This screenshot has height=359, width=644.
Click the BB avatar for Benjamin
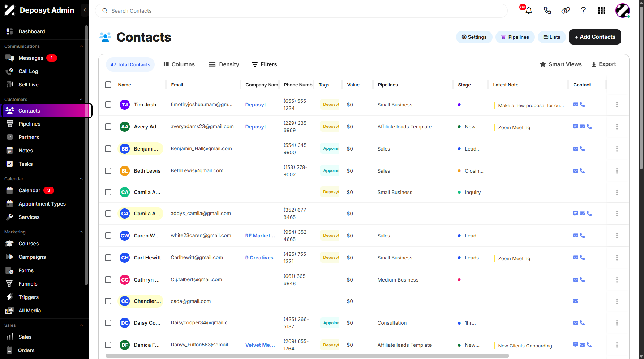[125, 149]
